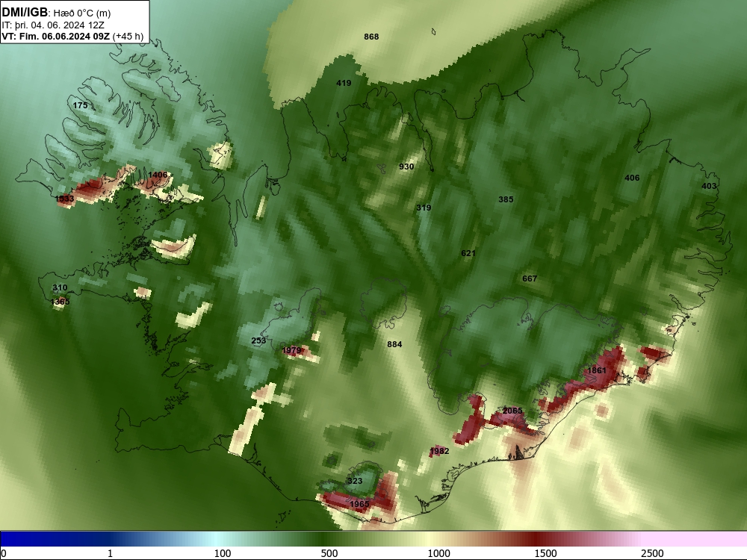Click the IT initial time line

(53, 25)
